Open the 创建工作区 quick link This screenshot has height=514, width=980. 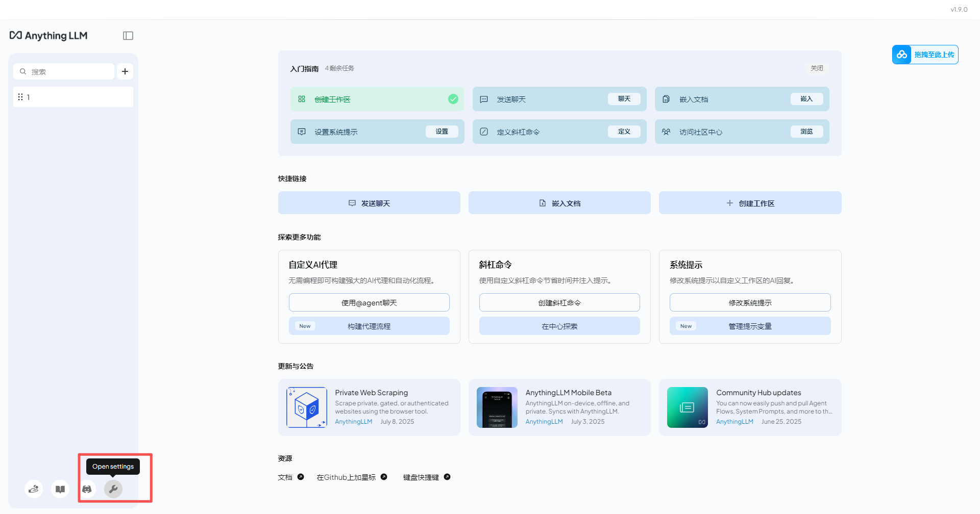pyautogui.click(x=750, y=202)
